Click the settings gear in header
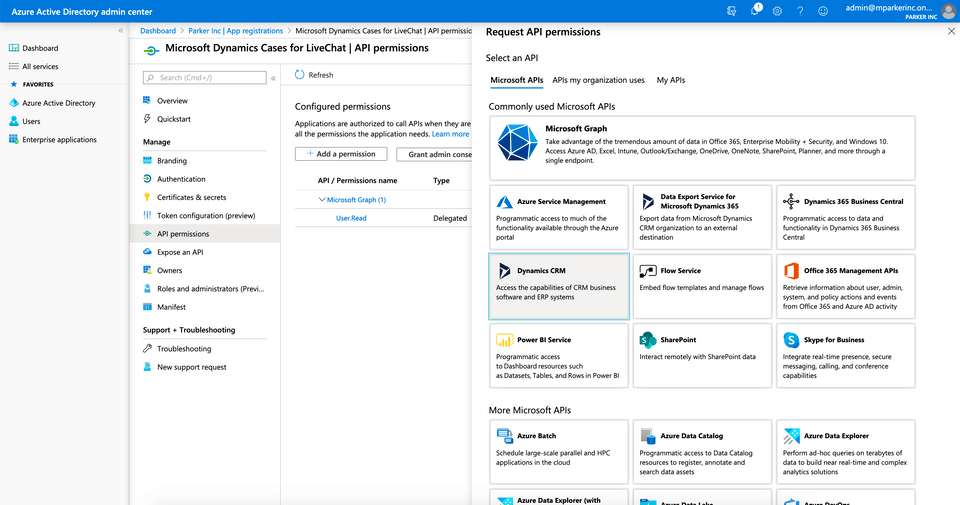This screenshot has width=960, height=505. click(777, 11)
